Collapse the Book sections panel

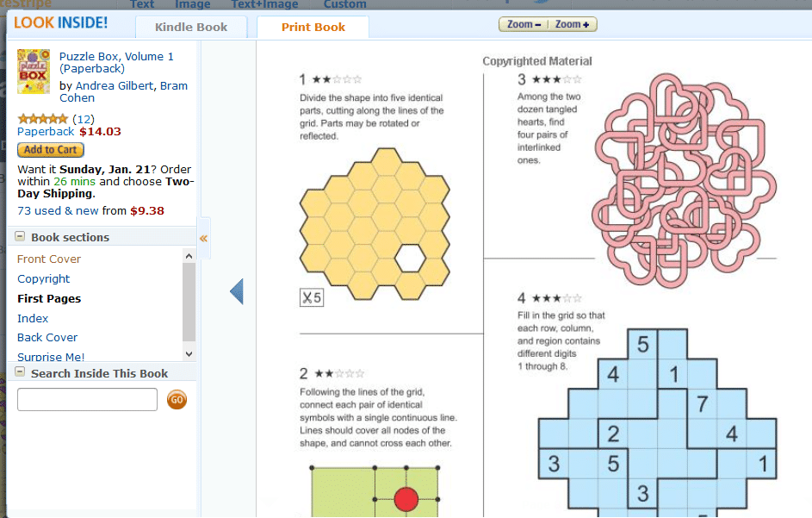(x=20, y=236)
